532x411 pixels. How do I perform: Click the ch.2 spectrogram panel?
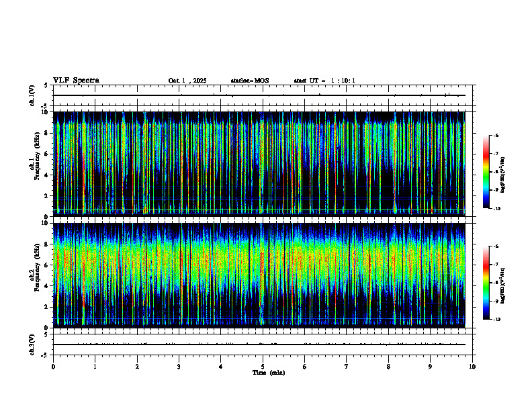tap(259, 275)
